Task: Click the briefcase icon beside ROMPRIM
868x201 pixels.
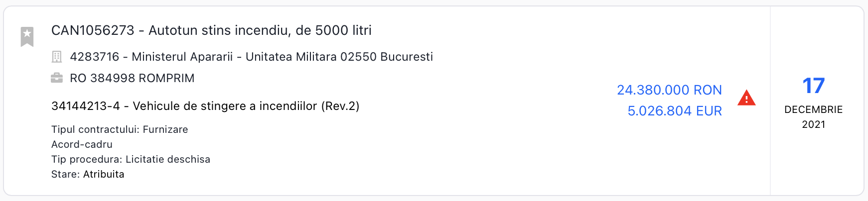Action: tap(57, 78)
